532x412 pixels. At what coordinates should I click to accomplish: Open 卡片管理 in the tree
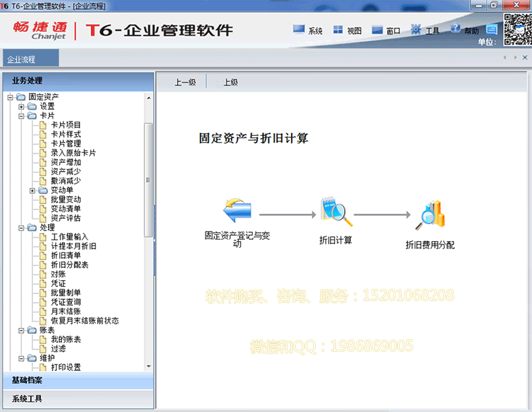[66, 144]
